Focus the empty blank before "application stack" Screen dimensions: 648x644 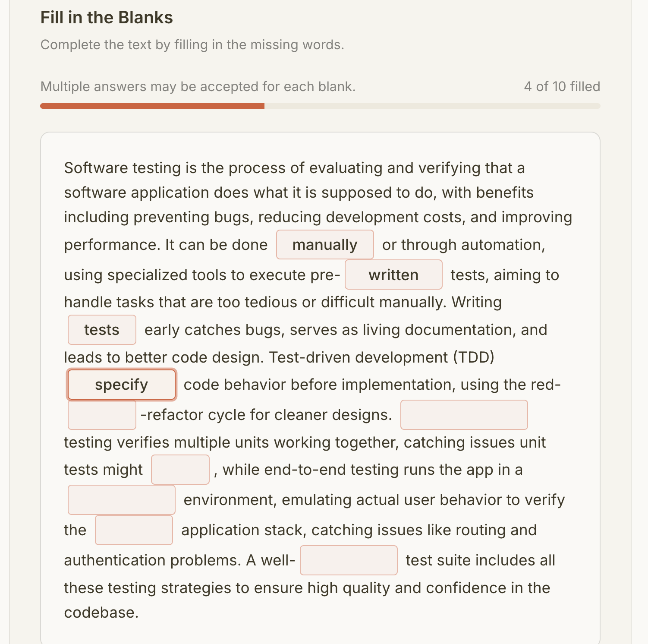(134, 530)
